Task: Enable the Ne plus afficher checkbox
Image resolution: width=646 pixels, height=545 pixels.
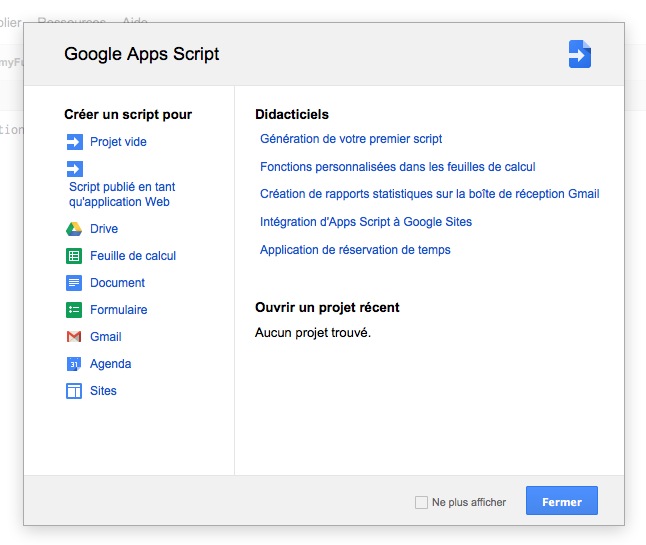Action: click(x=421, y=502)
